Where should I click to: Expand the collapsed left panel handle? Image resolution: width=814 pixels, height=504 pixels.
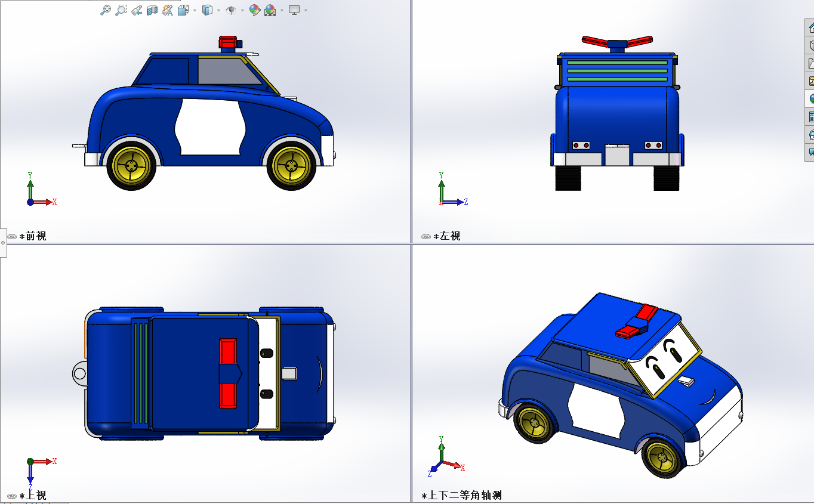[3, 242]
